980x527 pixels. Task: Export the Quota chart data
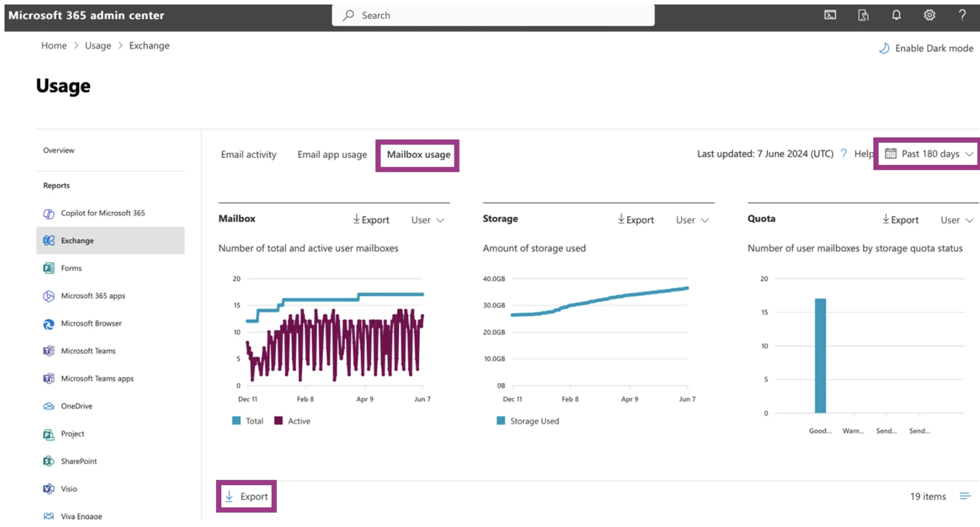point(900,219)
